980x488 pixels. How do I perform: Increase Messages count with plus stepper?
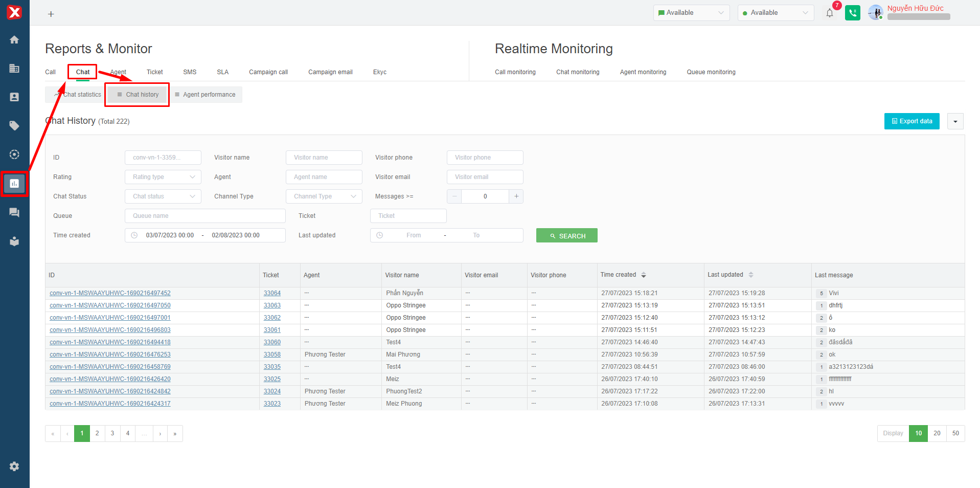(516, 196)
